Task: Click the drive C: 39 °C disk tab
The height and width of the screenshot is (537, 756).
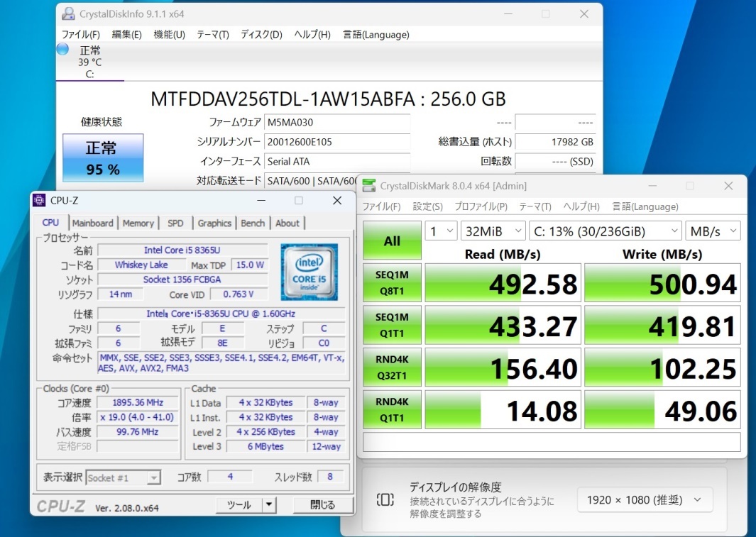Action: tap(89, 62)
